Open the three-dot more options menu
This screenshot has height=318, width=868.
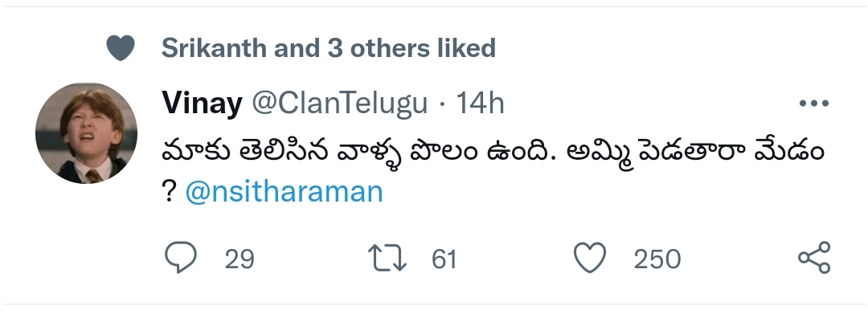(x=814, y=103)
